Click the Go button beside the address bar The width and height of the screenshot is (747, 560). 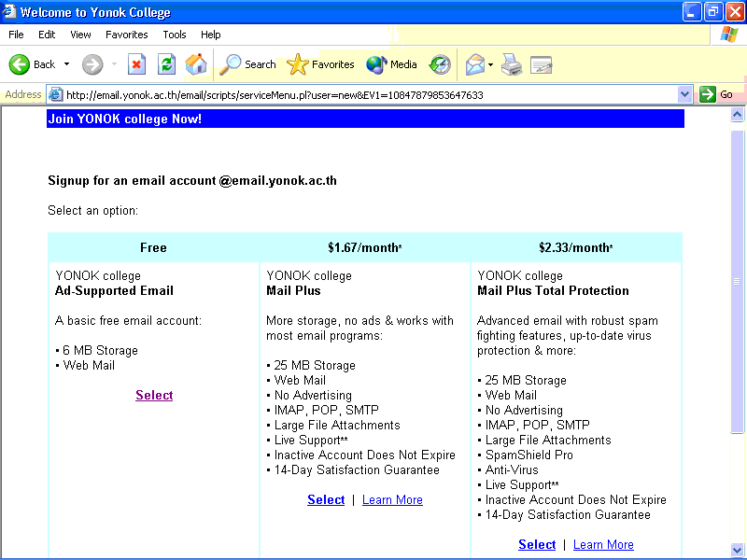[717, 94]
